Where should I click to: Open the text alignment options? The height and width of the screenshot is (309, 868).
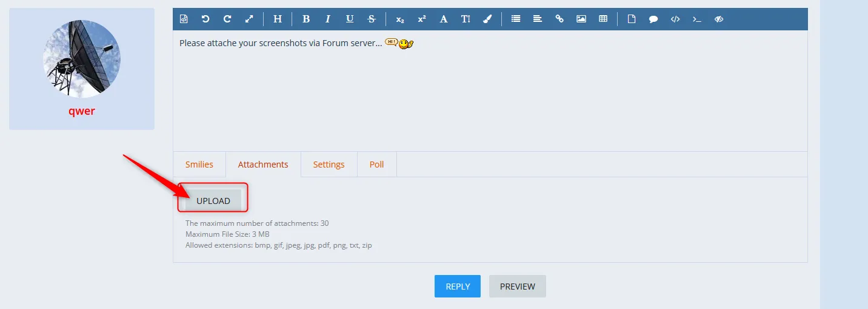pos(538,19)
